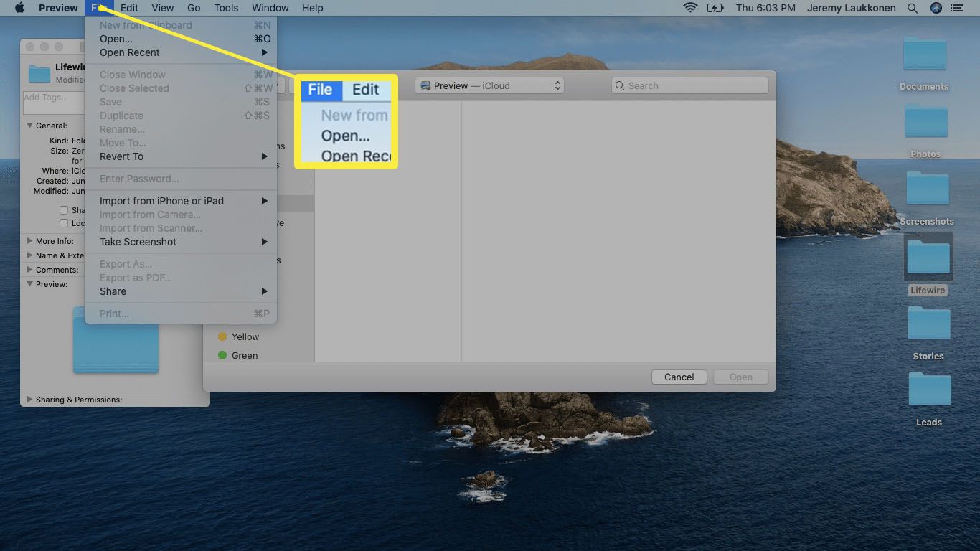Open the Take Screenshot submenu

pyautogui.click(x=138, y=242)
